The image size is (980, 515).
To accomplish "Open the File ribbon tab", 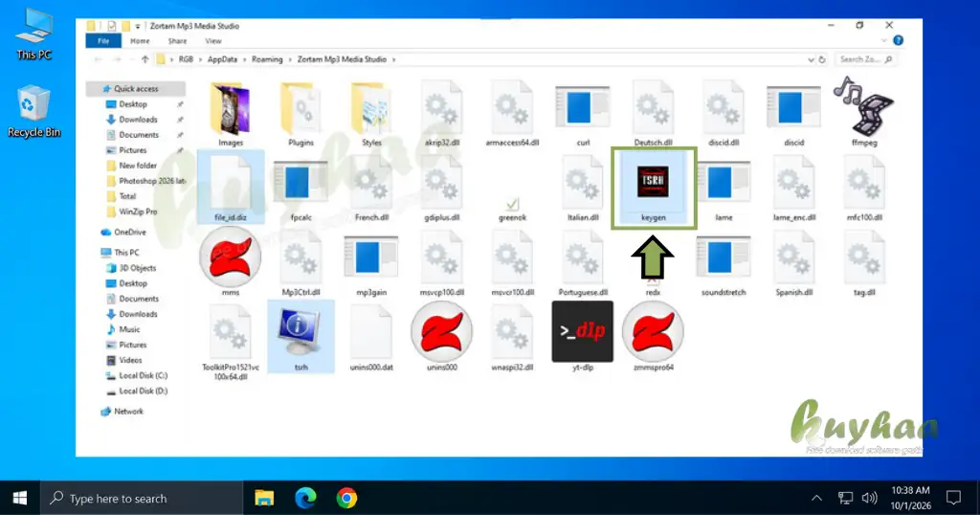I will [103, 41].
